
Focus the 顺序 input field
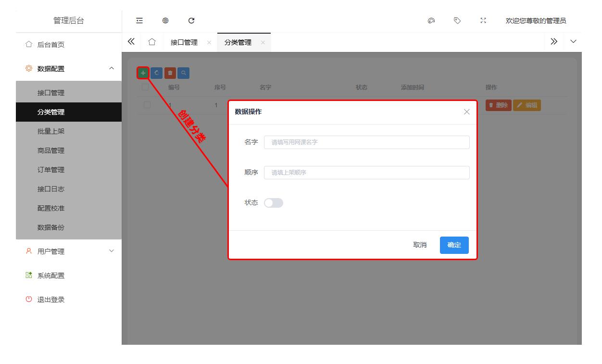[367, 173]
